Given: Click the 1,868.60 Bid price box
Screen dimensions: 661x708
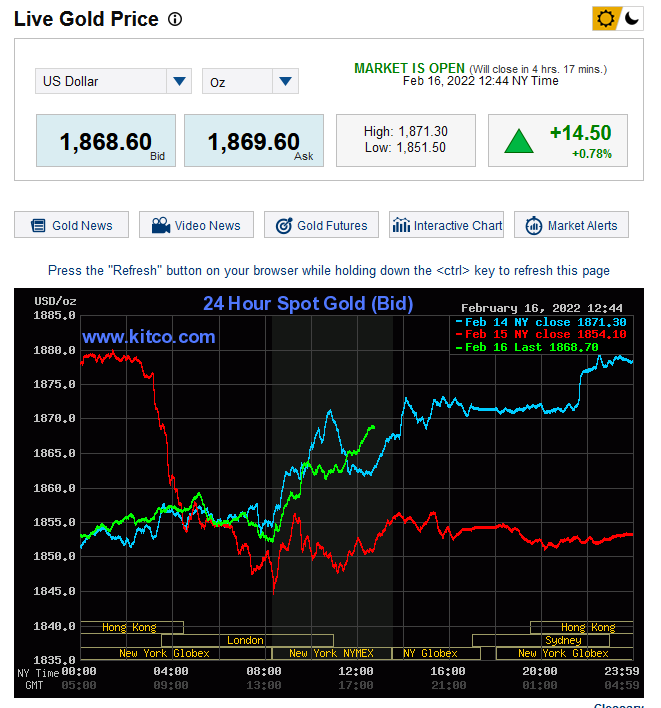Looking at the screenshot, I should [106, 141].
